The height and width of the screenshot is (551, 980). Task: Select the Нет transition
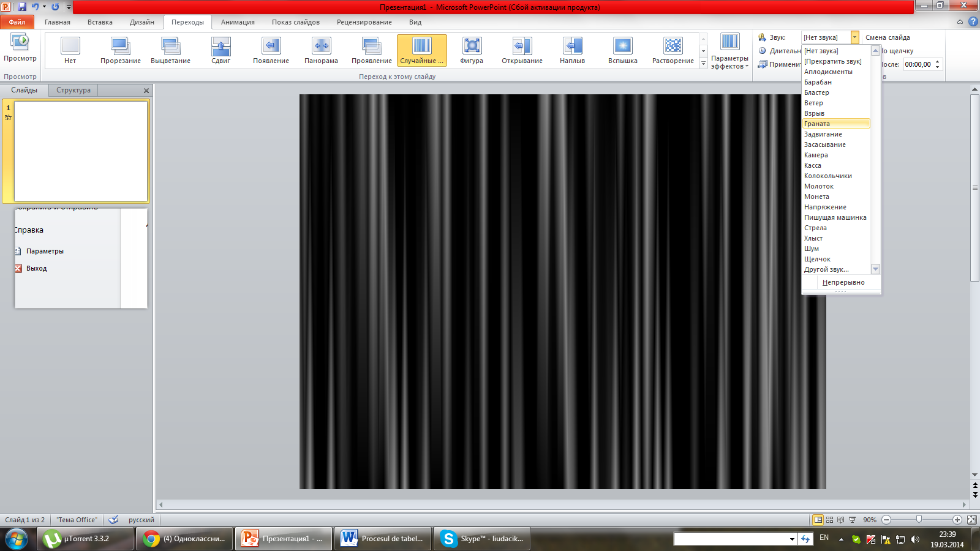coord(70,50)
